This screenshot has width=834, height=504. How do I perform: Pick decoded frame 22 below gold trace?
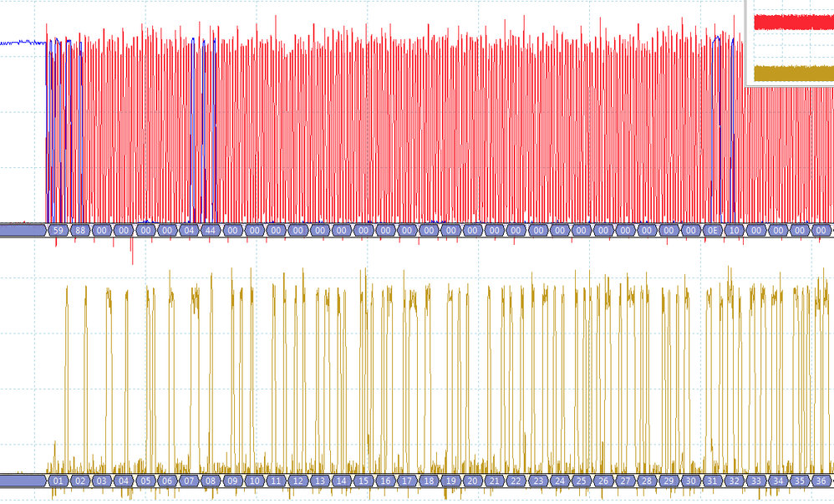(x=516, y=481)
